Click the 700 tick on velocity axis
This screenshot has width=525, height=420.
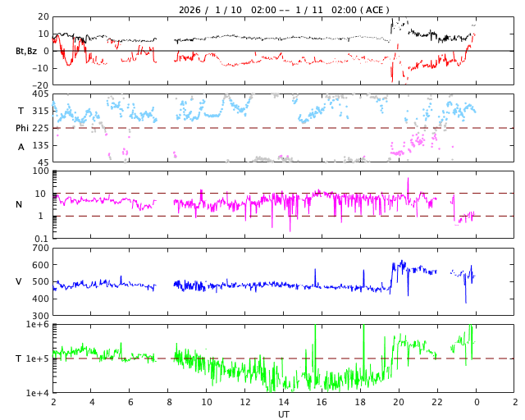[39, 248]
